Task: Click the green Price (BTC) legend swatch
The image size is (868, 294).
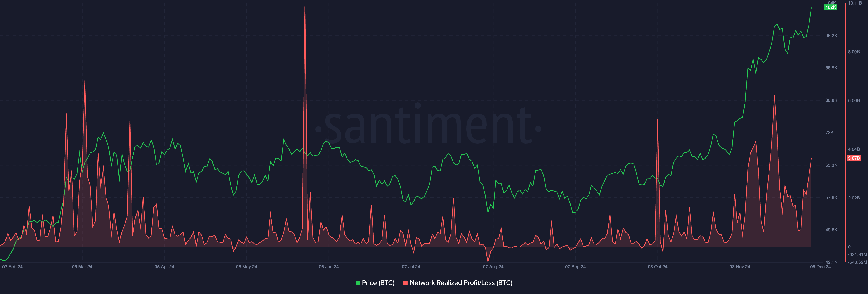Action: pyautogui.click(x=358, y=283)
